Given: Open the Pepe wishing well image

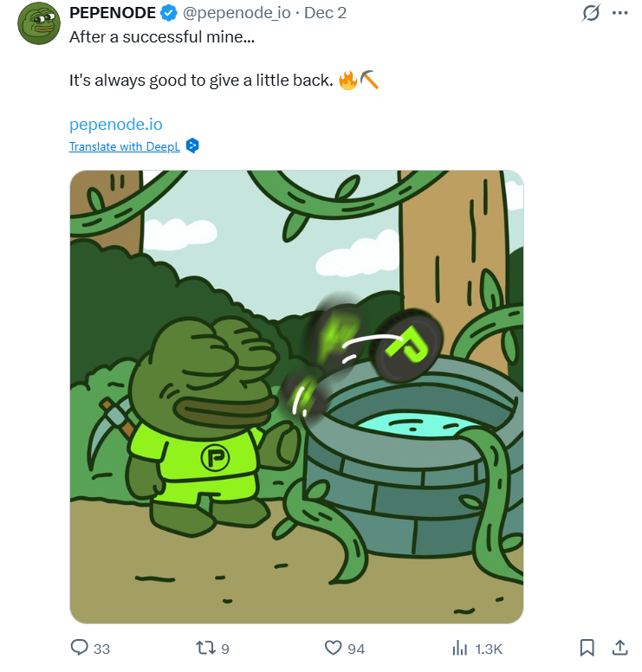Looking at the screenshot, I should coord(296,397).
